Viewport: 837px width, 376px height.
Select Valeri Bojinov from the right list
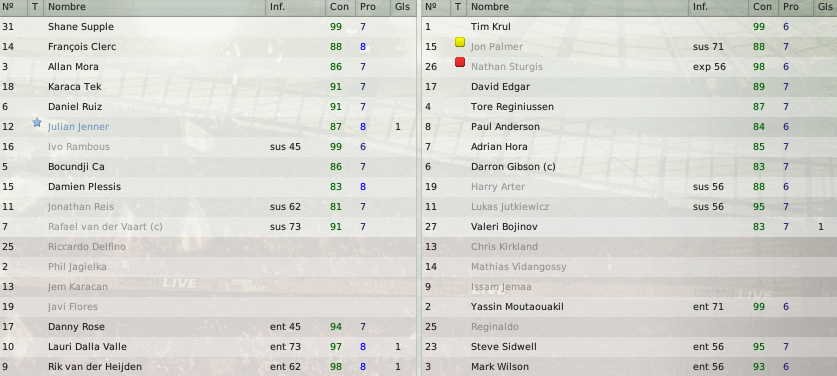pyautogui.click(x=504, y=226)
